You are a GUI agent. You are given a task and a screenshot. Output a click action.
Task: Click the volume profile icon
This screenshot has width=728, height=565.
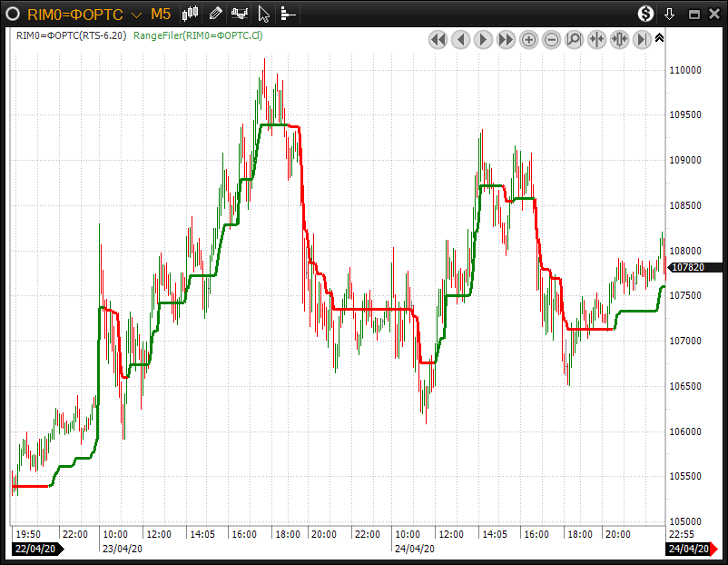pyautogui.click(x=288, y=14)
